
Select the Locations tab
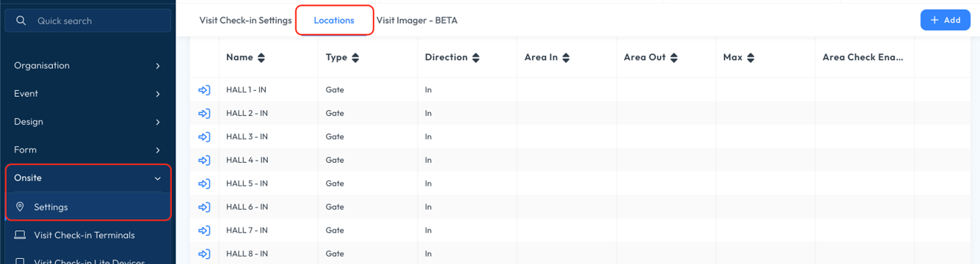tap(334, 21)
